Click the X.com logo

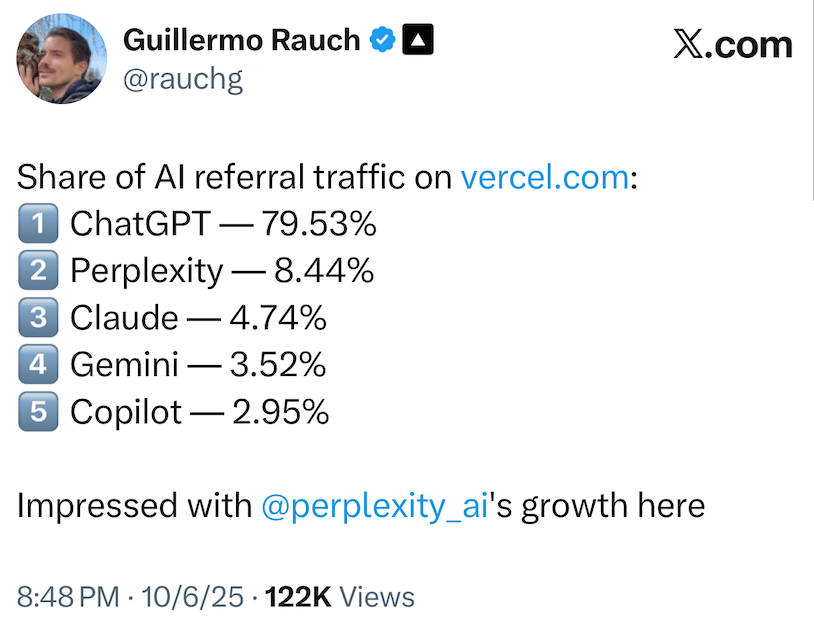pos(733,45)
